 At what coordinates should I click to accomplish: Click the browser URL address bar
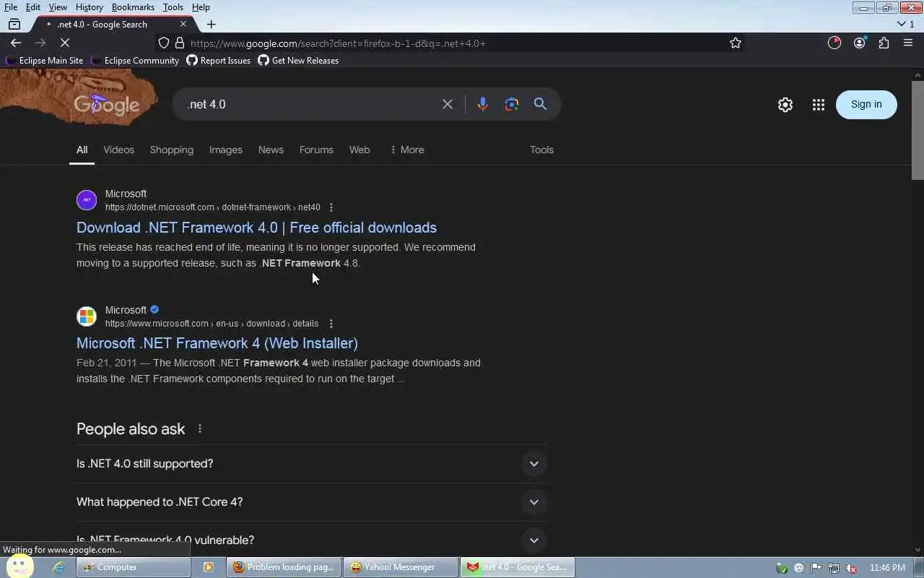[x=455, y=43]
